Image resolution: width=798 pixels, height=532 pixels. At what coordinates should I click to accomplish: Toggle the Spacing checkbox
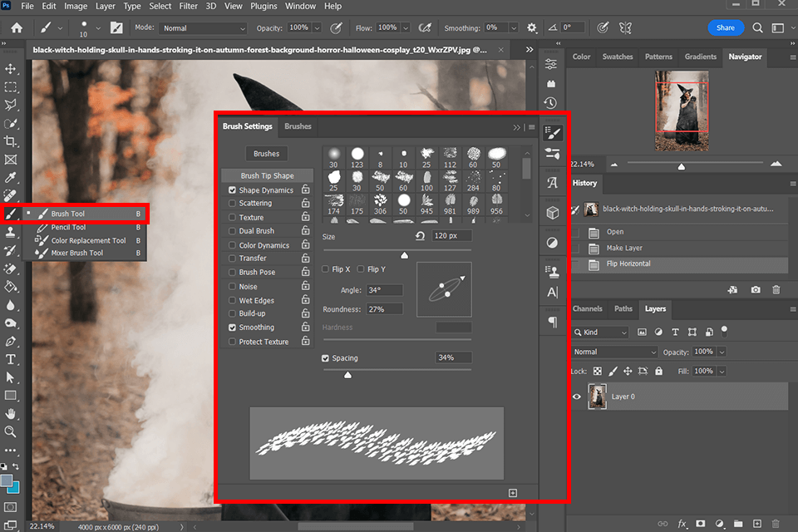click(x=325, y=358)
